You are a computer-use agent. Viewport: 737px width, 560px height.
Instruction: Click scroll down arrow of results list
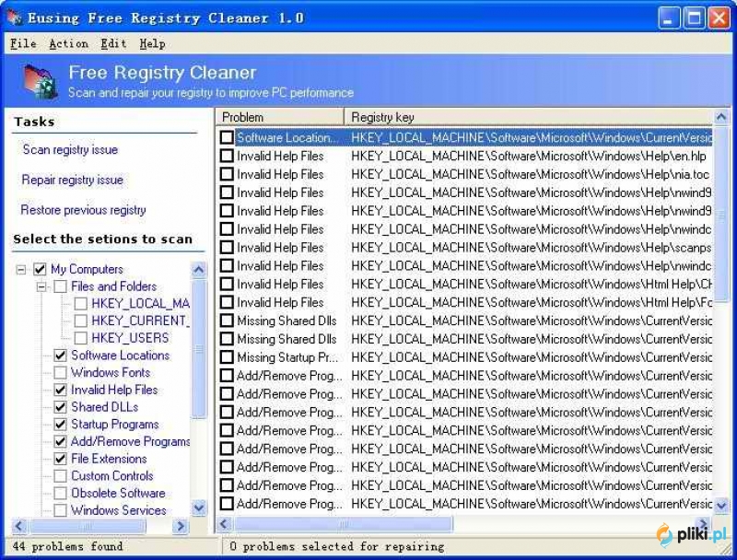click(721, 506)
